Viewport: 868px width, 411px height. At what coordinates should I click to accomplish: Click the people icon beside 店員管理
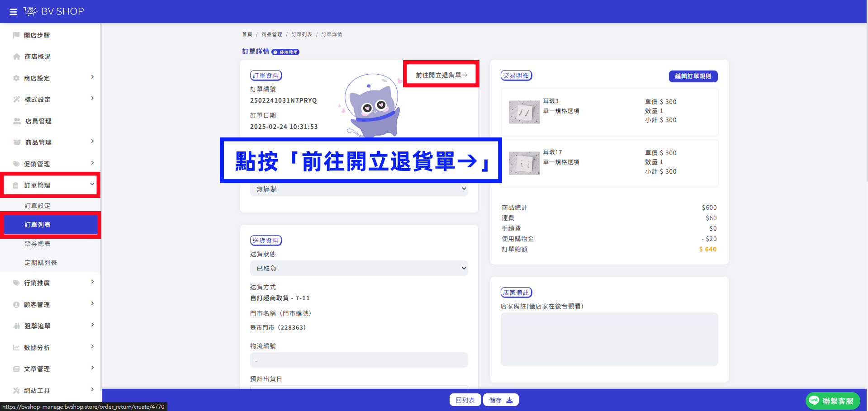[17, 121]
